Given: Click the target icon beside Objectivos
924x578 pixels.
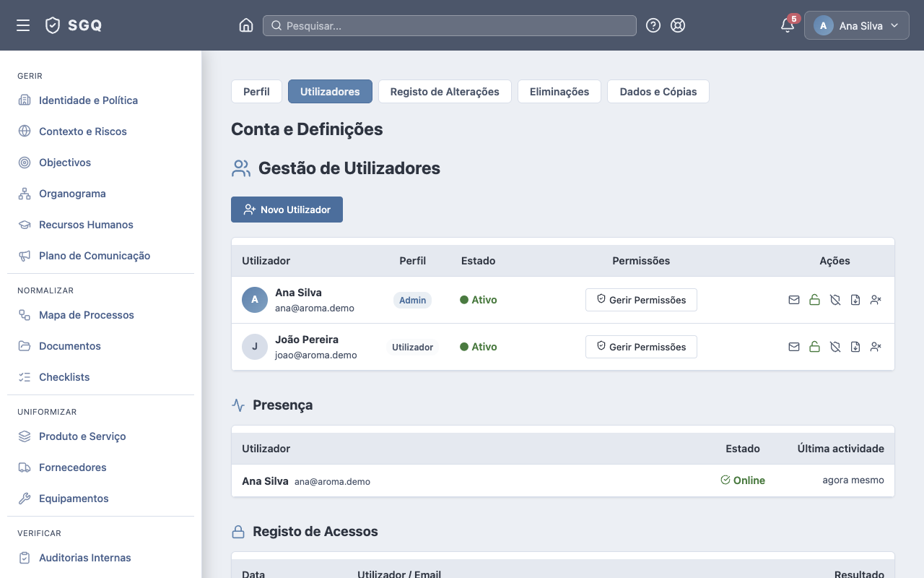Looking at the screenshot, I should (25, 162).
